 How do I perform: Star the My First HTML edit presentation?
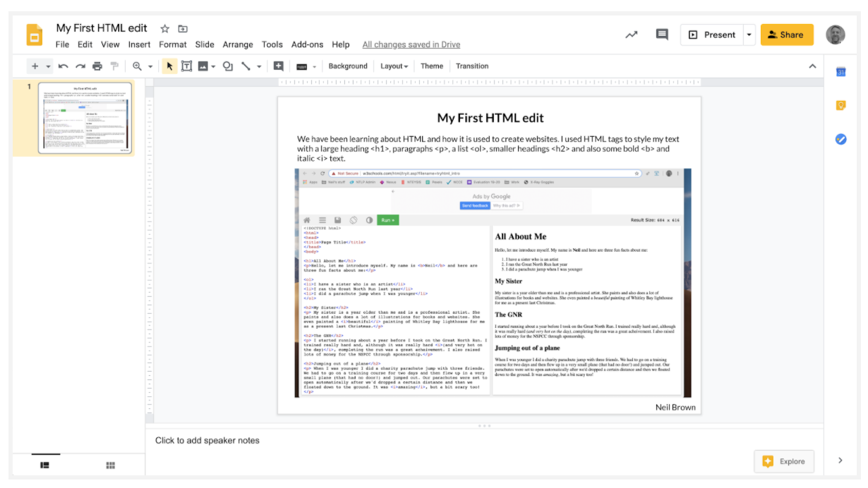pyautogui.click(x=164, y=28)
